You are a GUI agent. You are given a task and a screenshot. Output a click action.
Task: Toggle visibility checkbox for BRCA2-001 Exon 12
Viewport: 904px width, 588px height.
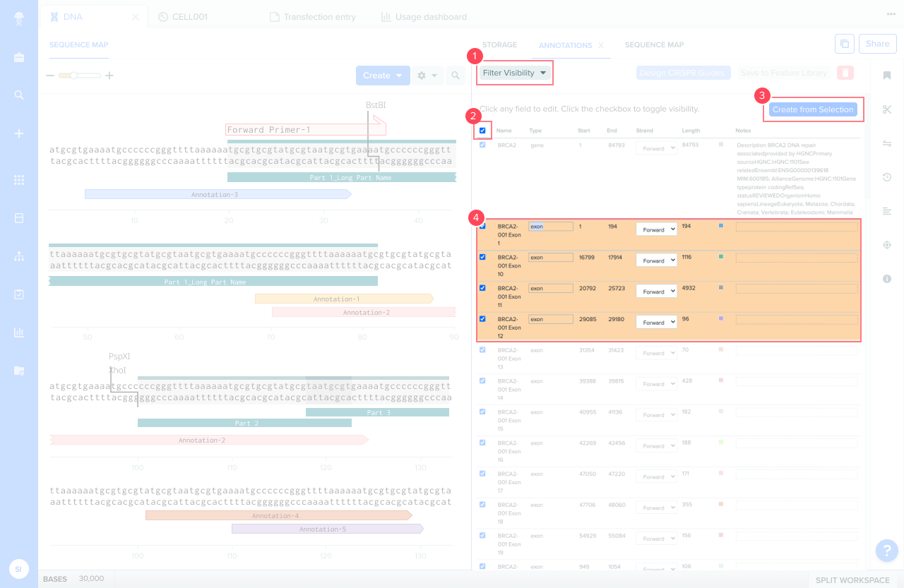tap(482, 319)
